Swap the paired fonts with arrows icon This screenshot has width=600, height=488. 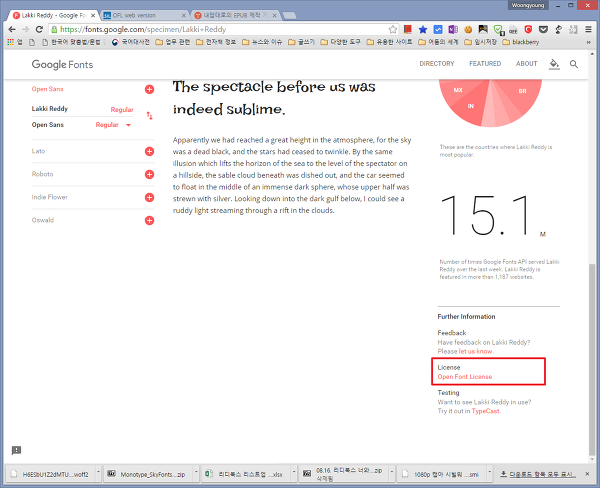[149, 115]
